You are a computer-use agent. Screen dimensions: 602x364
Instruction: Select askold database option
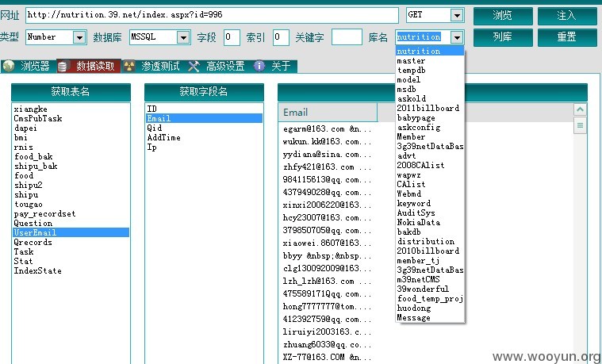click(x=430, y=98)
